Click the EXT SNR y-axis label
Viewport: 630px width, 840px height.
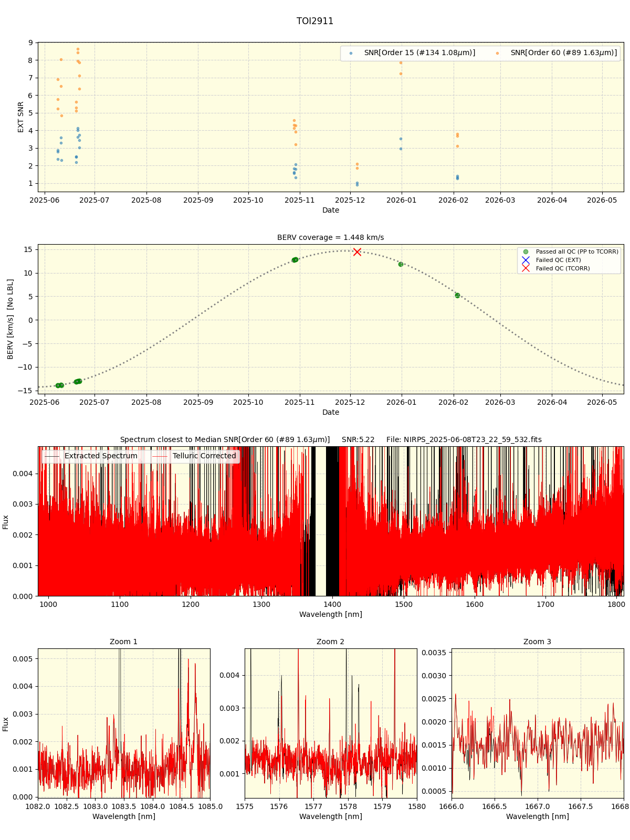pos(21,117)
